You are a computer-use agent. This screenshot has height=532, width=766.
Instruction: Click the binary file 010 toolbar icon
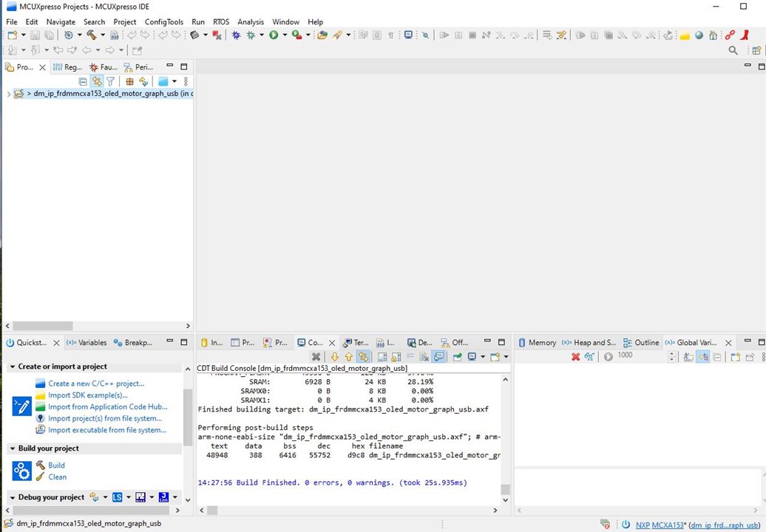(115, 35)
